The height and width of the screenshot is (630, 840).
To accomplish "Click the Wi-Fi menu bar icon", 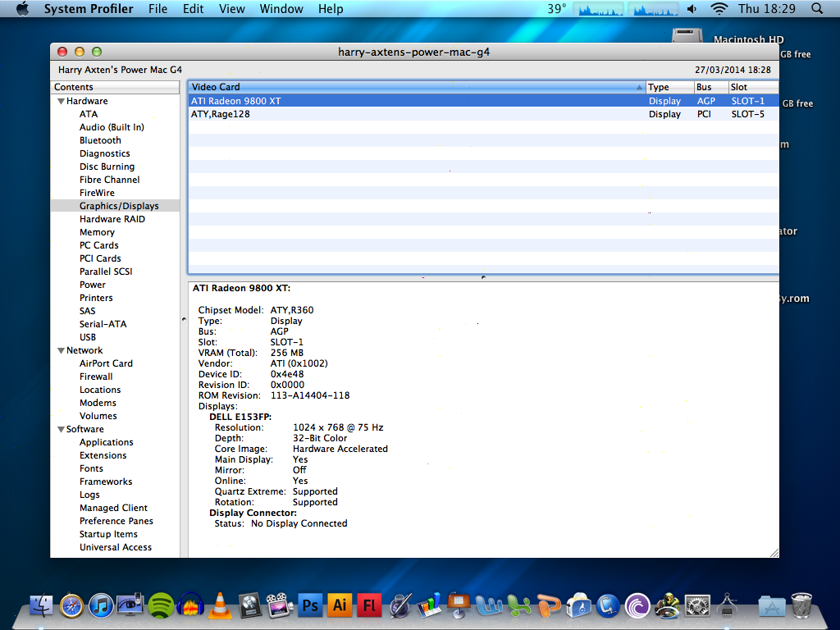I will 719,8.
